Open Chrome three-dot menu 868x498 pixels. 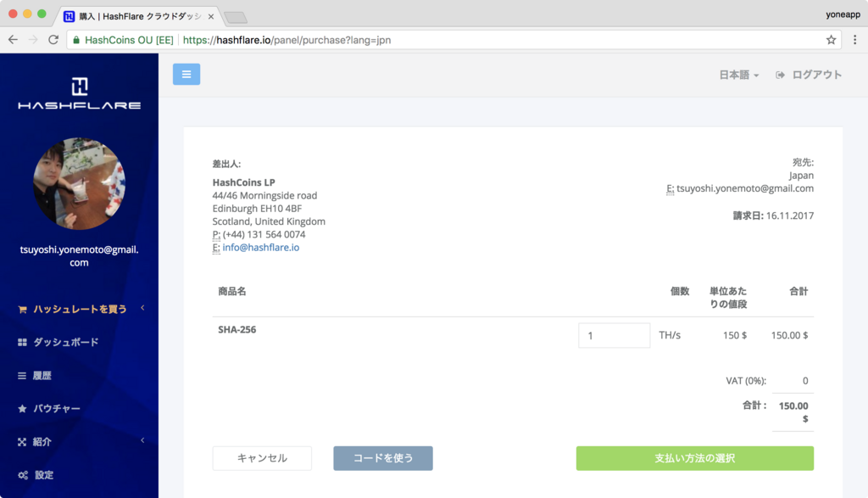854,40
